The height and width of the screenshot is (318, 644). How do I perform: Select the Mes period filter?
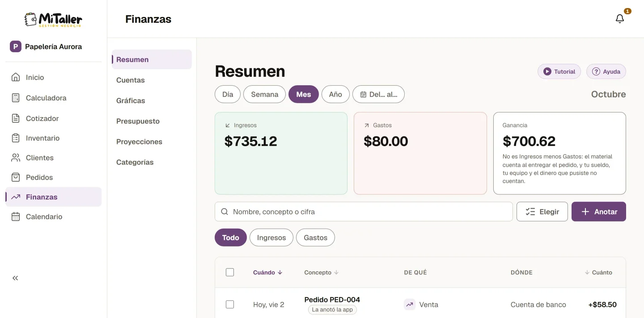point(304,94)
